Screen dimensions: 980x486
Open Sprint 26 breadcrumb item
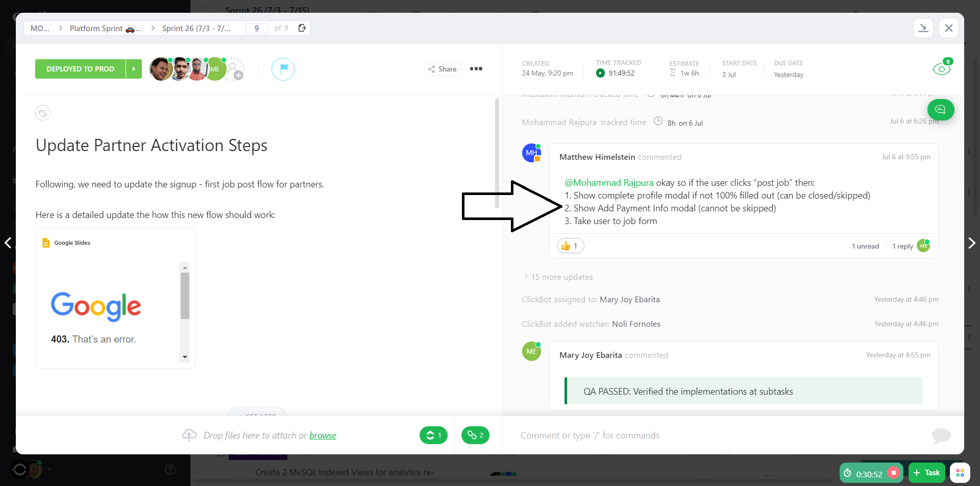click(x=196, y=29)
